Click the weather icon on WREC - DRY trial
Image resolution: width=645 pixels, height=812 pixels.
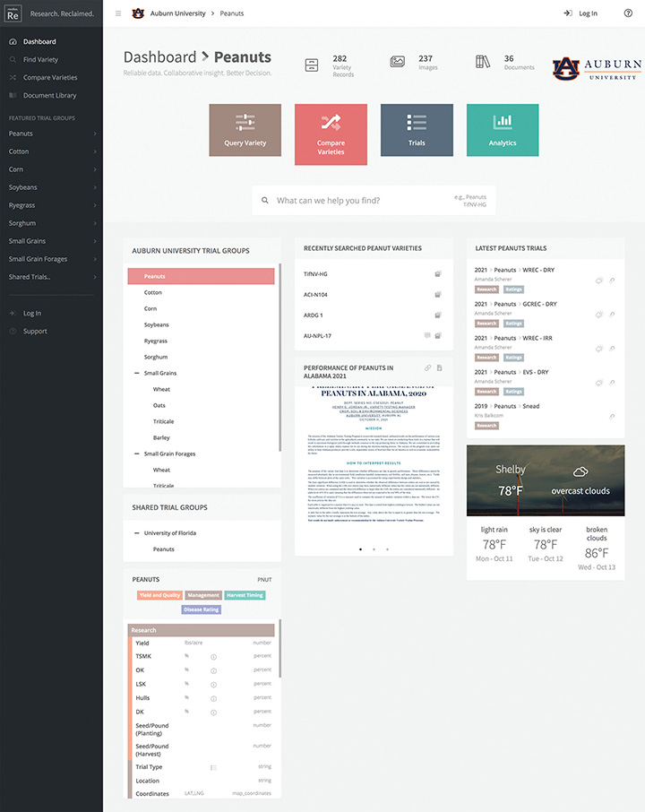coord(599,281)
